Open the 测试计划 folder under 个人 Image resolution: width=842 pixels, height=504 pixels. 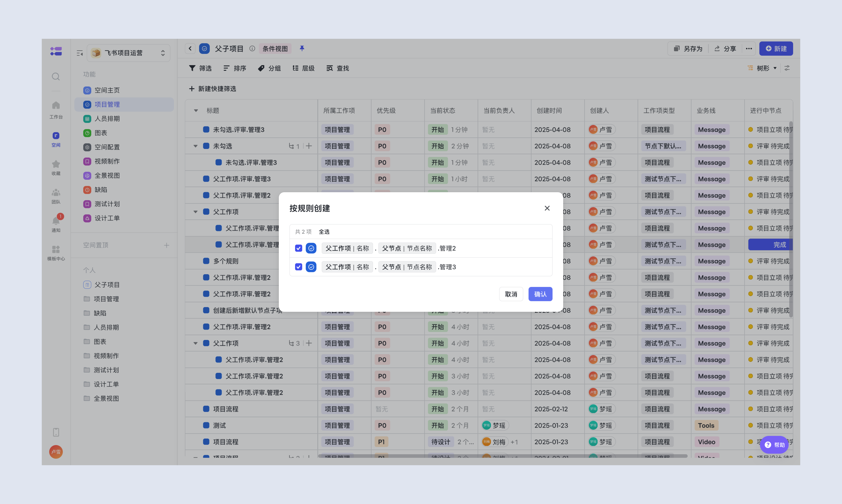(124, 370)
